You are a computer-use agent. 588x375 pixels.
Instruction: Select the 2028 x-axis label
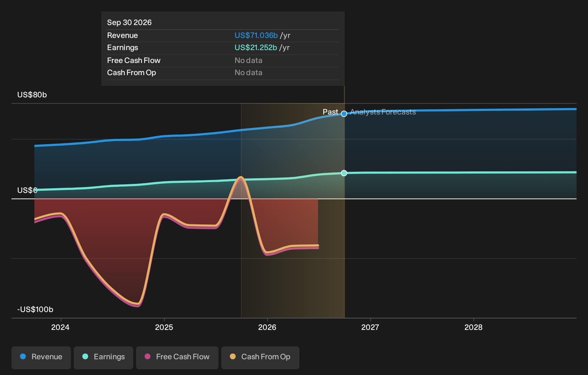[473, 327]
